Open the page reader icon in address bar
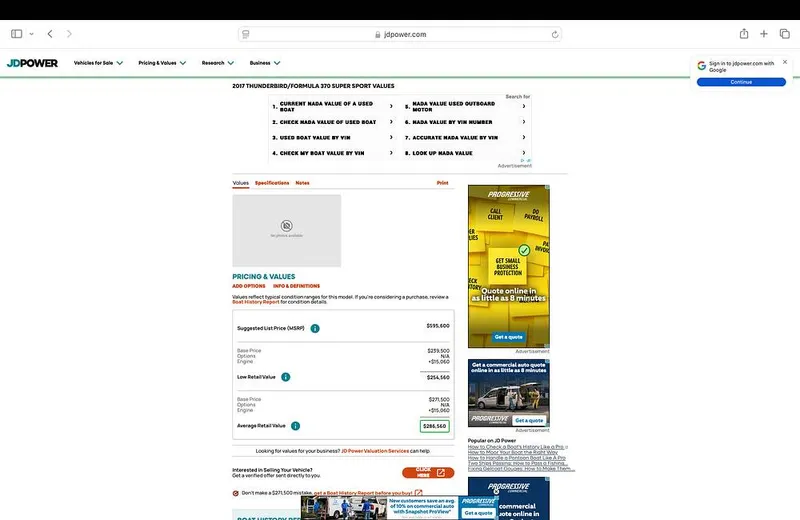 point(246,34)
